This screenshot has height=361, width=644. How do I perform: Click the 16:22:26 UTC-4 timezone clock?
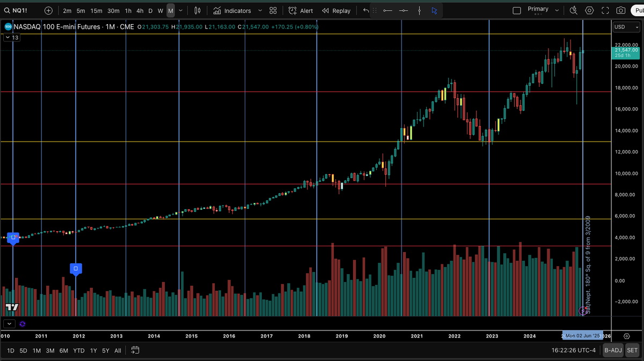point(573,350)
